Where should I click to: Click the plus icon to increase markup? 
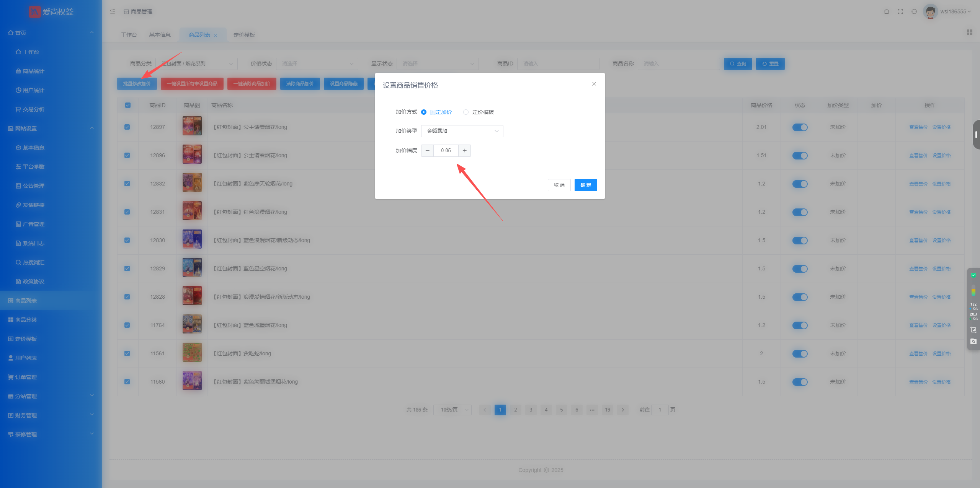point(464,151)
